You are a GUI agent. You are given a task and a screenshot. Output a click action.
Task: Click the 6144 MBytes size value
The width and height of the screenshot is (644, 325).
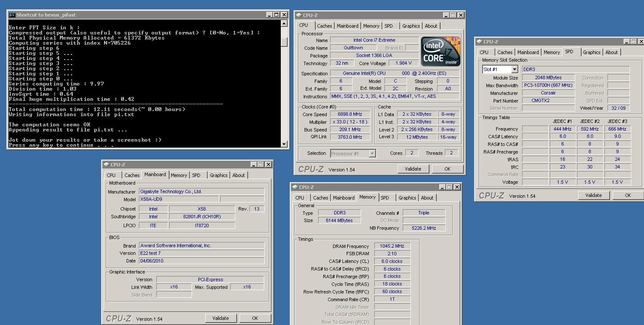pos(339,220)
